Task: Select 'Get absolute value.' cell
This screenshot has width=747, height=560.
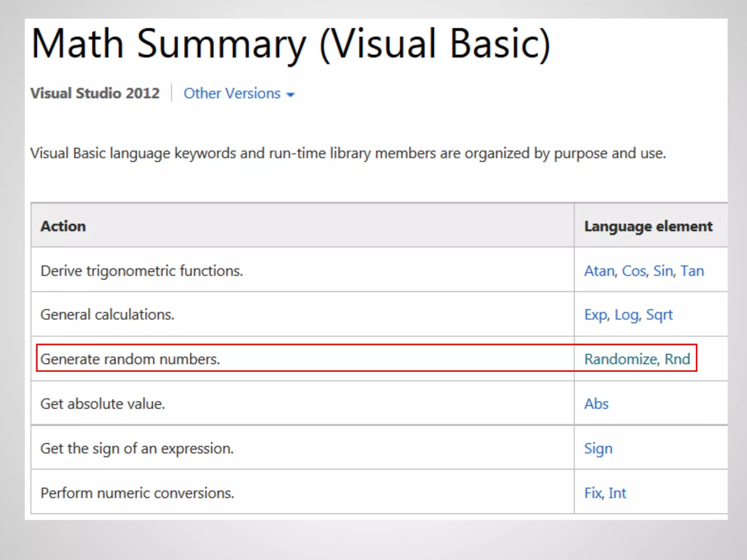Action: (303, 403)
